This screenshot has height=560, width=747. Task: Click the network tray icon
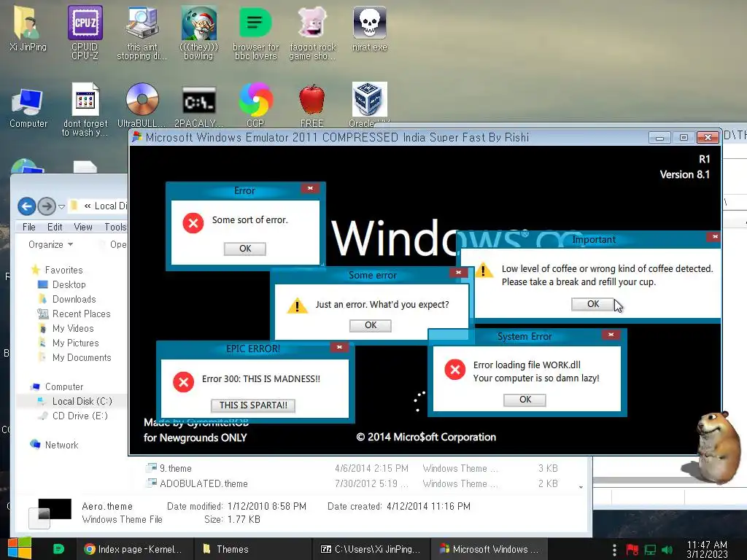click(650, 550)
